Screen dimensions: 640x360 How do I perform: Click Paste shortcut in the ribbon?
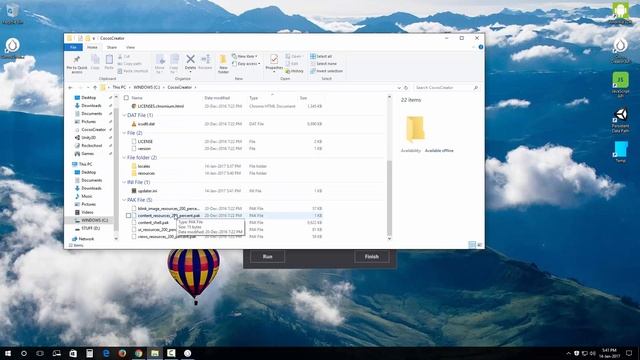133,71
